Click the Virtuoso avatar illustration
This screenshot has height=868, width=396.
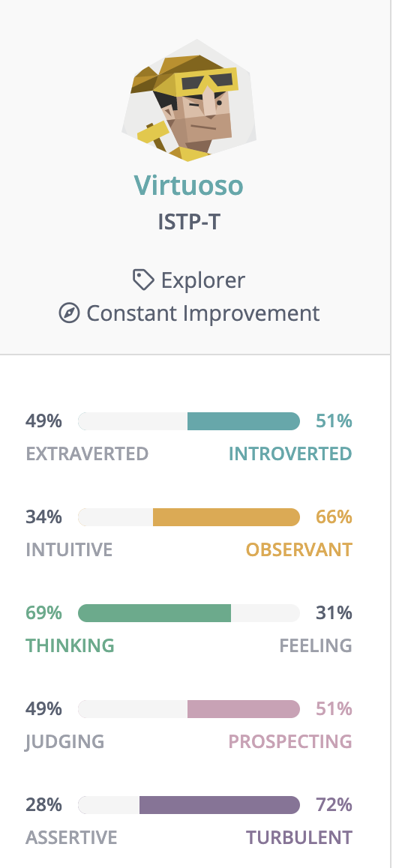[x=189, y=100]
